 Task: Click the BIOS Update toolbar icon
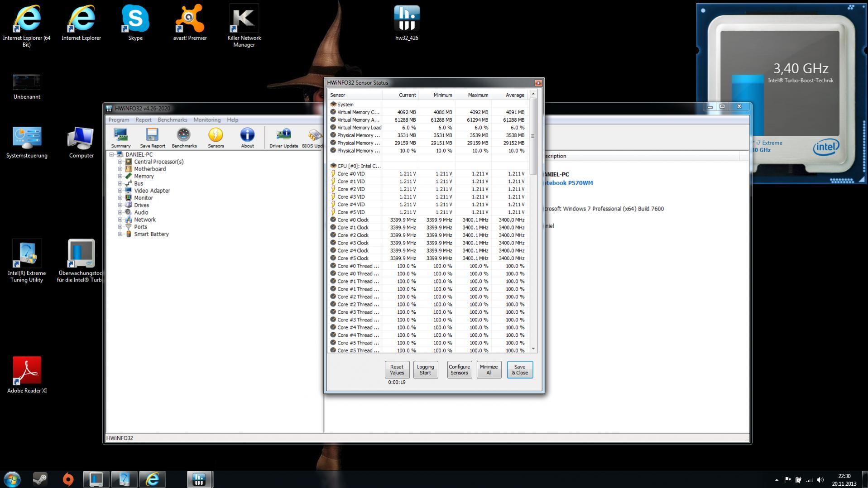[x=313, y=138]
